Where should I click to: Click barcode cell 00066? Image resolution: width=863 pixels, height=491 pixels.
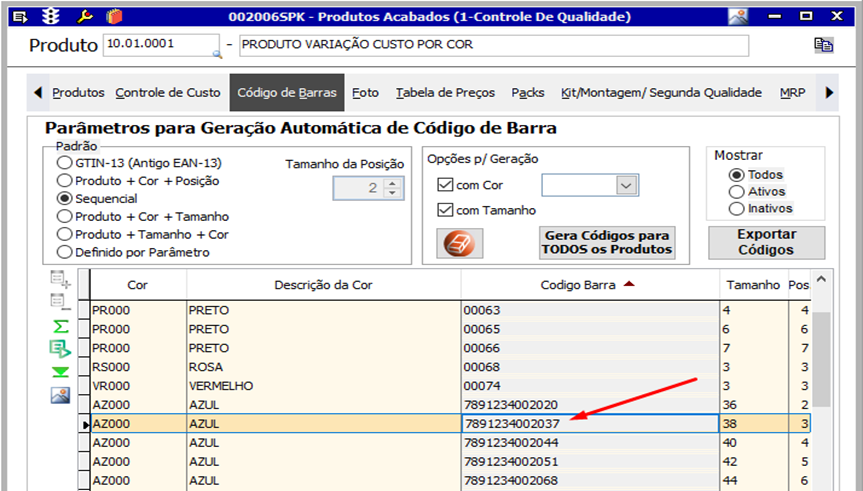point(590,348)
